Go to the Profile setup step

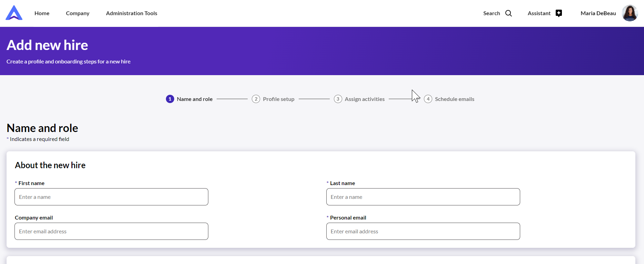[279, 99]
